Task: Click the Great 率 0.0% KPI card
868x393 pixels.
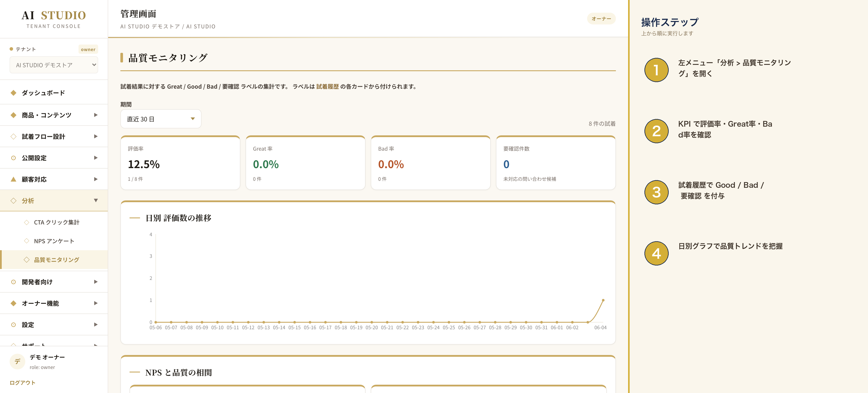Action: coord(305,163)
